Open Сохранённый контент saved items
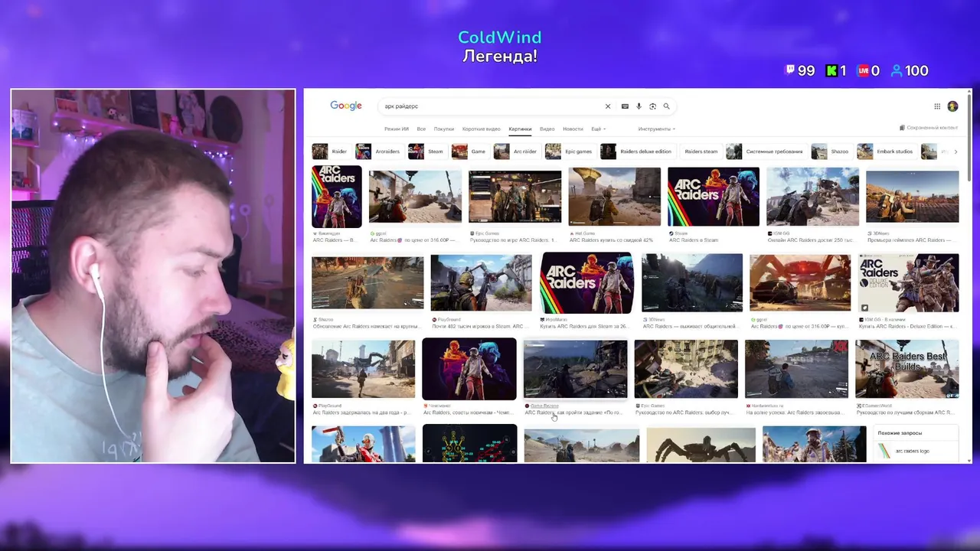This screenshot has height=551, width=980. pos(929,128)
